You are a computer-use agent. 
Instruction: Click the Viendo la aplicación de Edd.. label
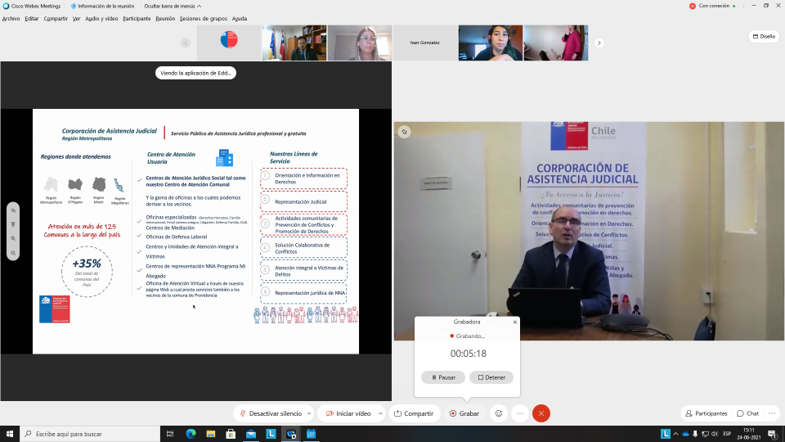coord(195,73)
